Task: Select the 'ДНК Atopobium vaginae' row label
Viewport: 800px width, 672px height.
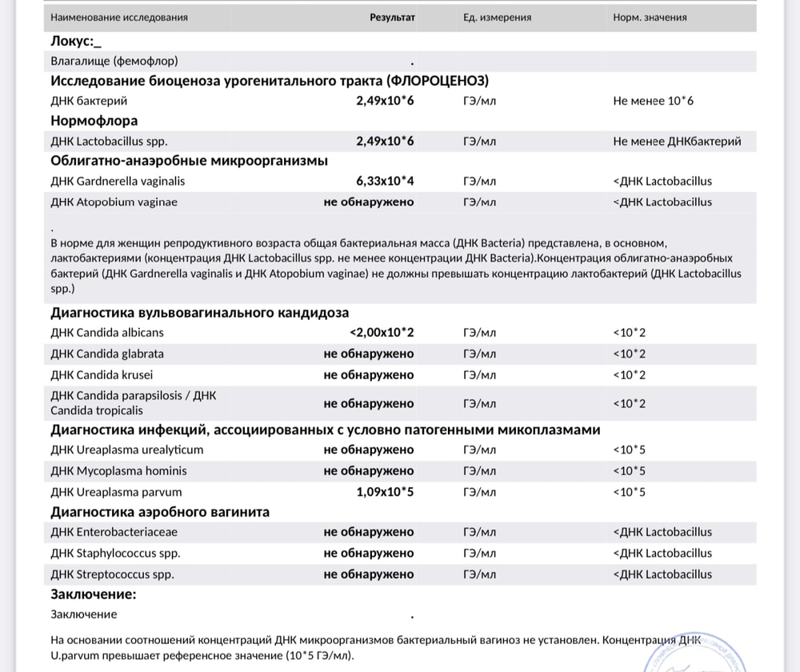Action: tap(114, 202)
